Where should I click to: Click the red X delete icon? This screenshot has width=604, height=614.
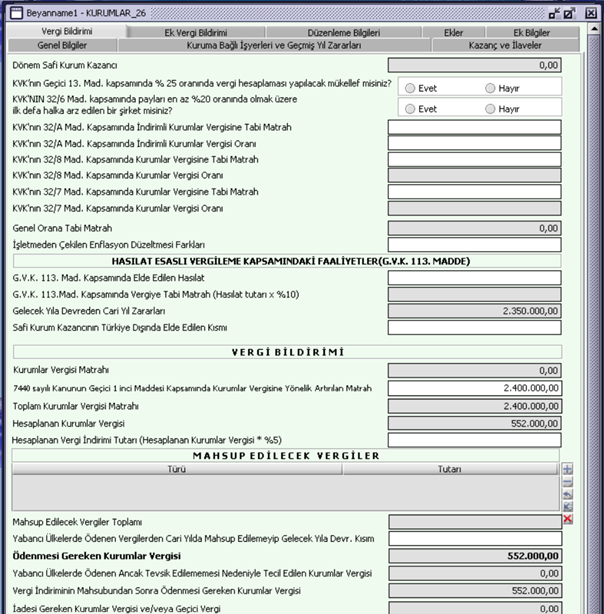[567, 519]
